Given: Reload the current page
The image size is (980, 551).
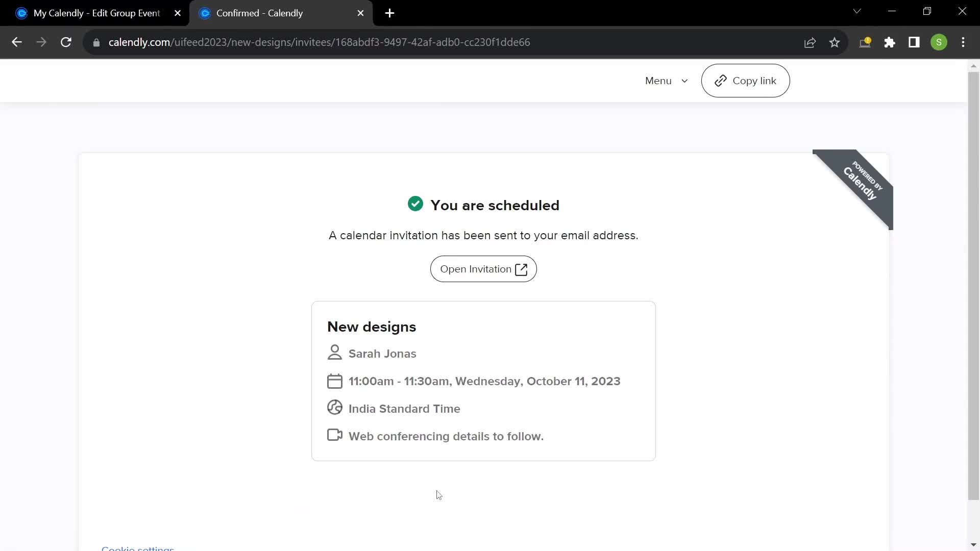Looking at the screenshot, I should tap(66, 42).
